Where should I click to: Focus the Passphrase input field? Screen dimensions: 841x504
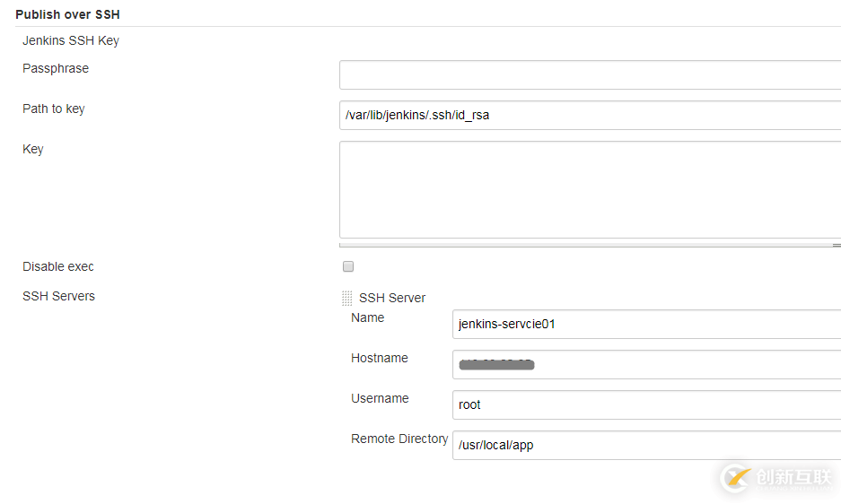[x=590, y=75]
